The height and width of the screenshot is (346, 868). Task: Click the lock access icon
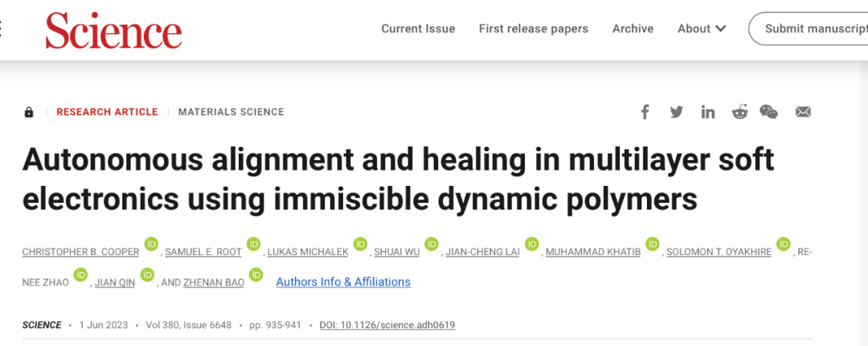29,112
